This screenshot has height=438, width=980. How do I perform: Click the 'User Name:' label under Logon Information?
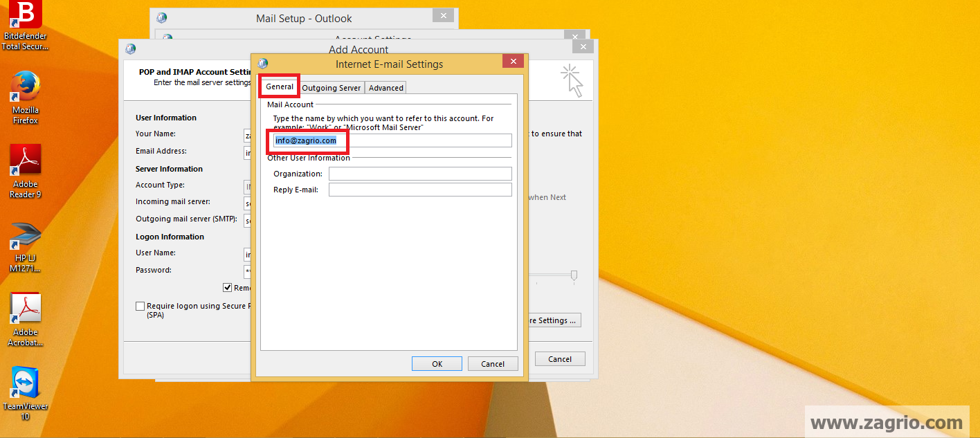(x=156, y=253)
